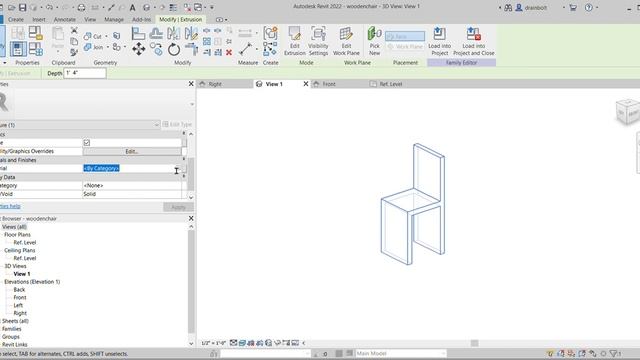Screen dimensions: 640x360
Task: Open the Manage ribbon tab
Action: click(114, 20)
